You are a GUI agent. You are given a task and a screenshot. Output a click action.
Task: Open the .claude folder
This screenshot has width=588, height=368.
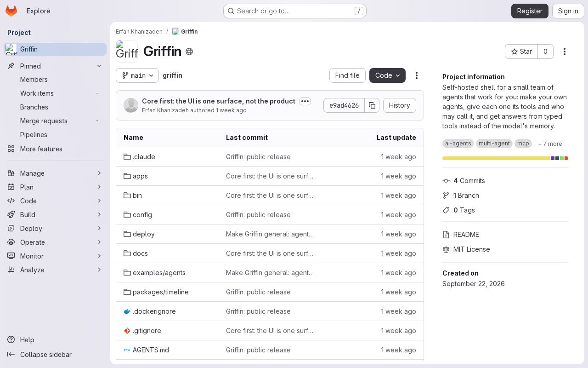(144, 157)
